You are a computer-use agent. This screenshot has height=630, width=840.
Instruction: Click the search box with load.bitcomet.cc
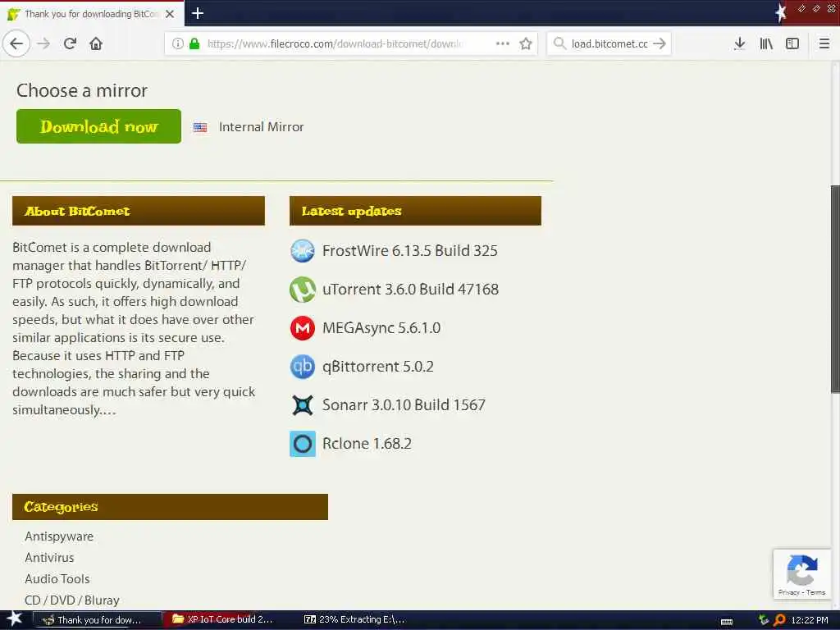[x=609, y=43]
